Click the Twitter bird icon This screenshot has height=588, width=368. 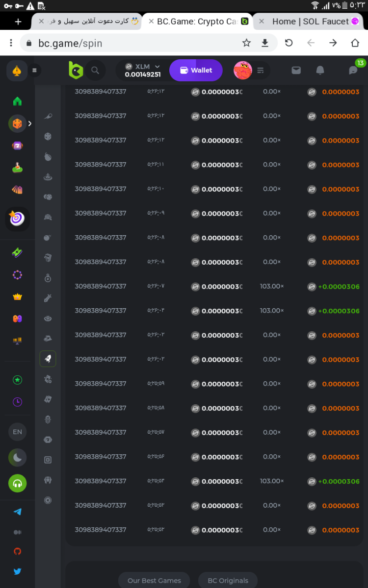[x=18, y=571]
